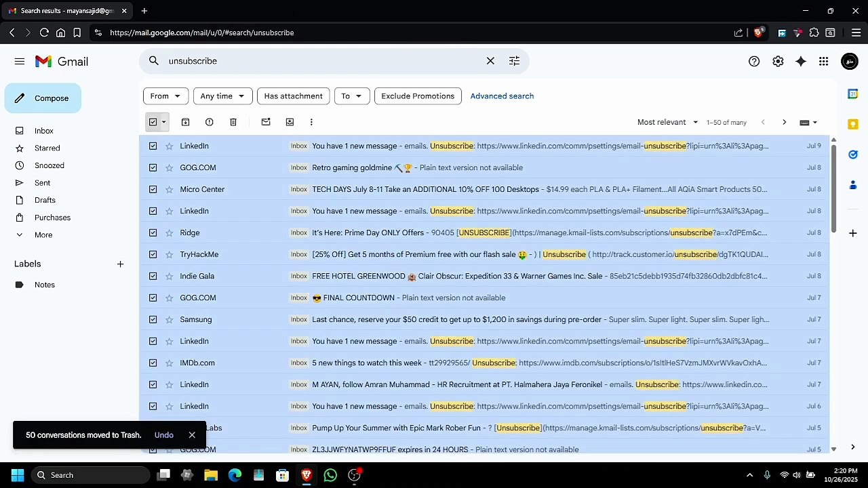
Task: Uncheck the Samsung email checkbox
Action: [153, 319]
